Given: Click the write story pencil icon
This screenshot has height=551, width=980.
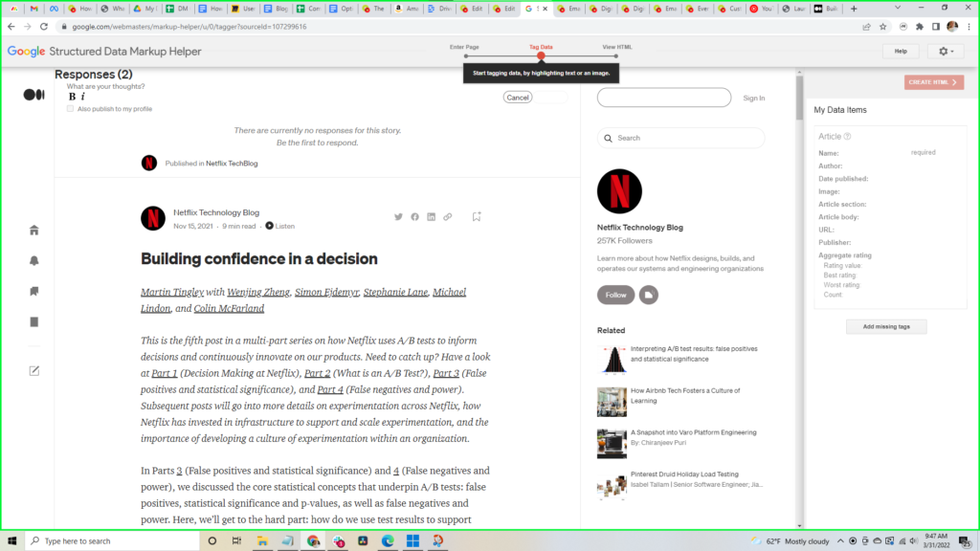Looking at the screenshot, I should (34, 370).
